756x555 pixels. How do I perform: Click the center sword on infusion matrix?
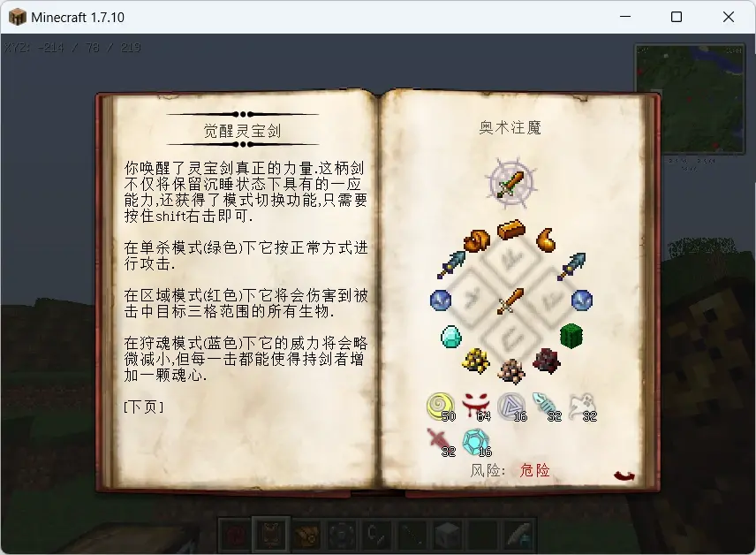511,301
